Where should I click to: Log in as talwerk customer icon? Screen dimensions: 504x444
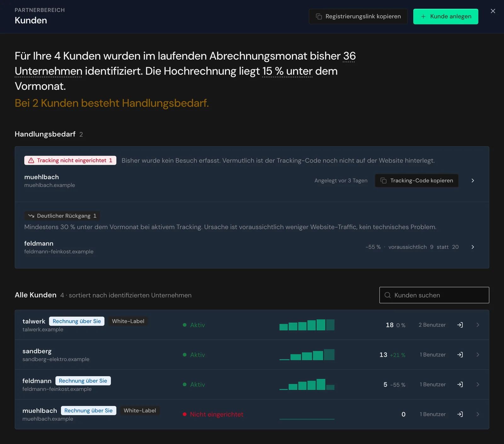click(460, 325)
